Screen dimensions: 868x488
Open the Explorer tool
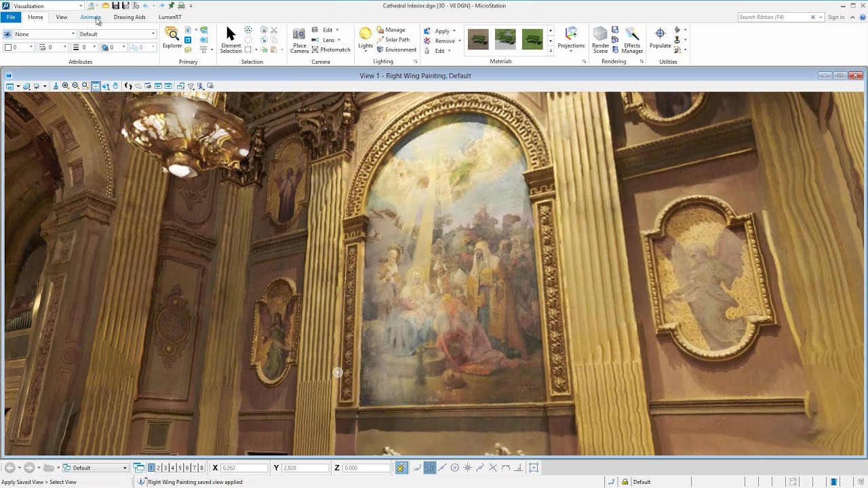pos(172,37)
